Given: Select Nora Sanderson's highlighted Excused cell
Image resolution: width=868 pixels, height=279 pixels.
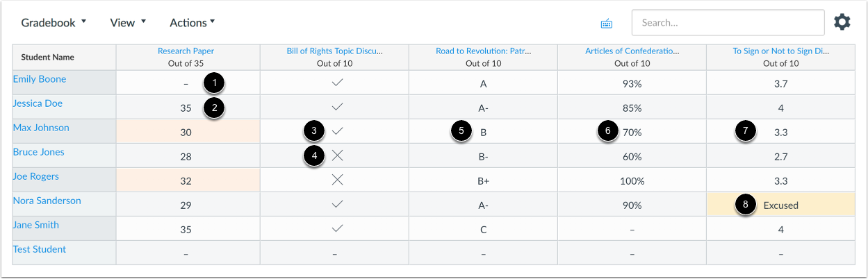Looking at the screenshot, I should point(780,205).
